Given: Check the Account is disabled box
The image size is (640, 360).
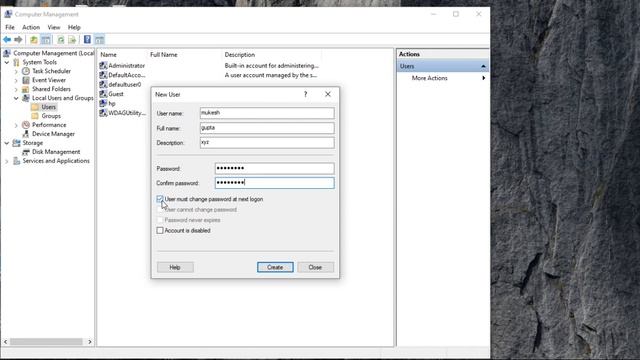Looking at the screenshot, I should pos(160,231).
